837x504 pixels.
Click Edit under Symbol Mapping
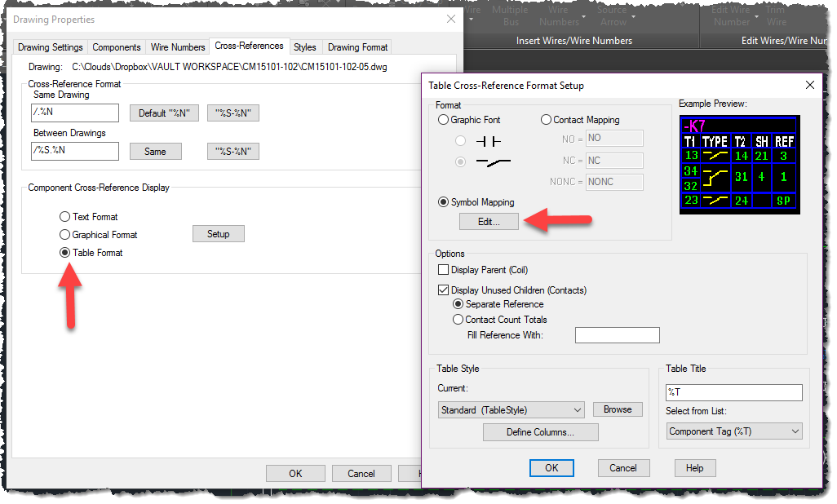pos(489,221)
